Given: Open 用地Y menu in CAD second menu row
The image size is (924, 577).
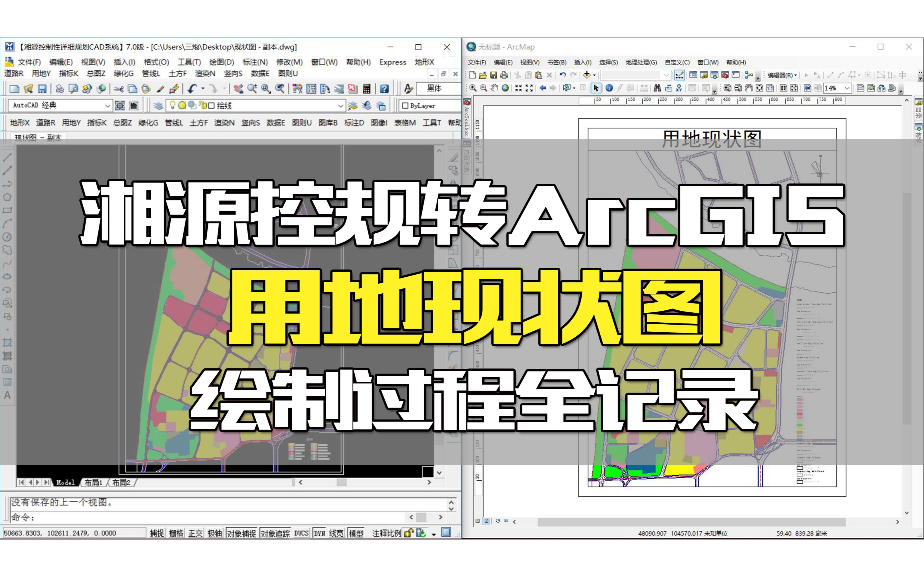Looking at the screenshot, I should click(x=41, y=73).
